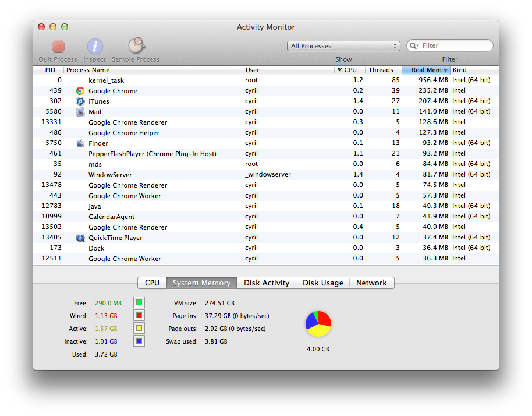Select the Google Chrome Helper row
Screen dimensions: 532x416
tap(266, 132)
